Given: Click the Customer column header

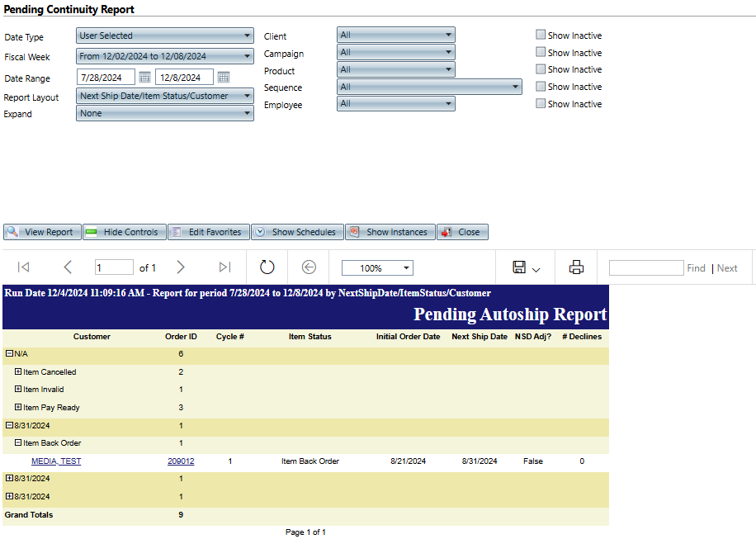Looking at the screenshot, I should (x=92, y=337).
